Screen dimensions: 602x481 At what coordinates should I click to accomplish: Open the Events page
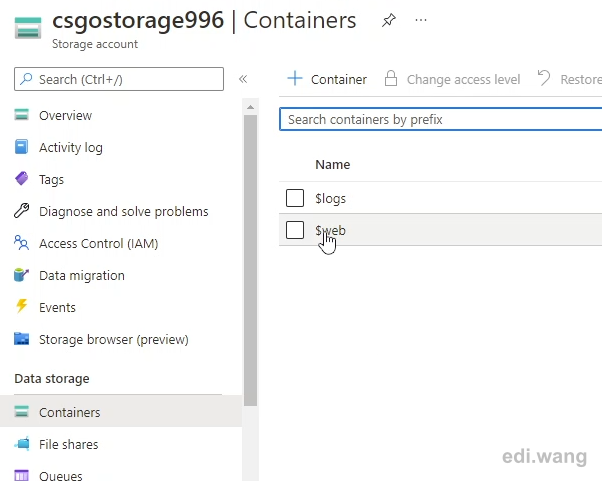tap(57, 307)
